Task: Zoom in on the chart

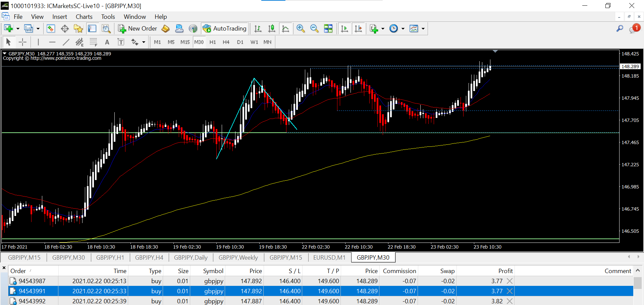Action: [x=301, y=29]
